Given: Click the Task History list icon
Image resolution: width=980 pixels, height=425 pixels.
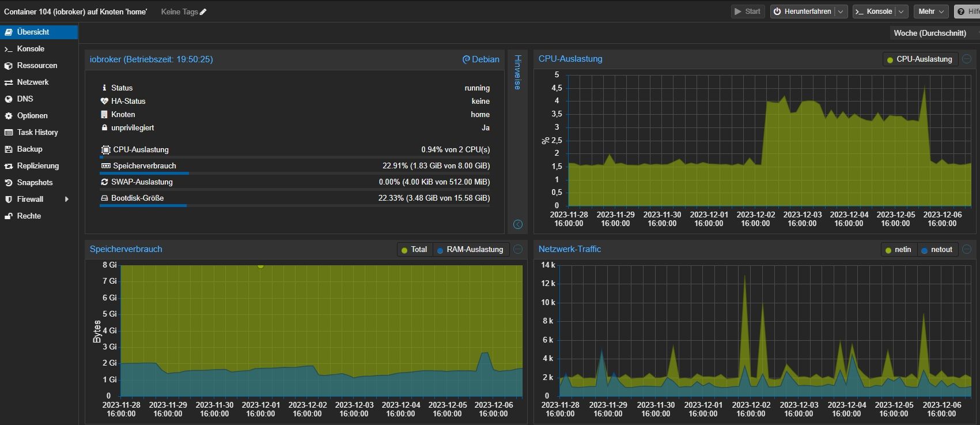Looking at the screenshot, I should coord(9,133).
